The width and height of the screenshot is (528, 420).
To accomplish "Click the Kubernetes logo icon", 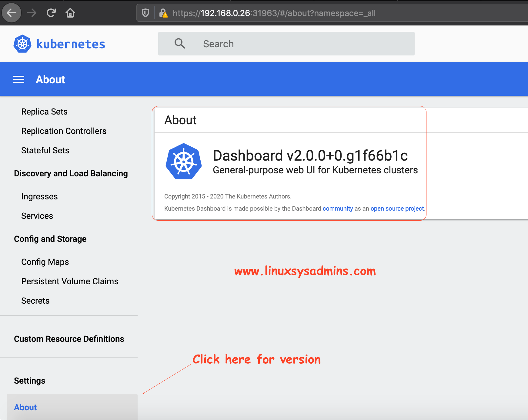I will pyautogui.click(x=22, y=44).
